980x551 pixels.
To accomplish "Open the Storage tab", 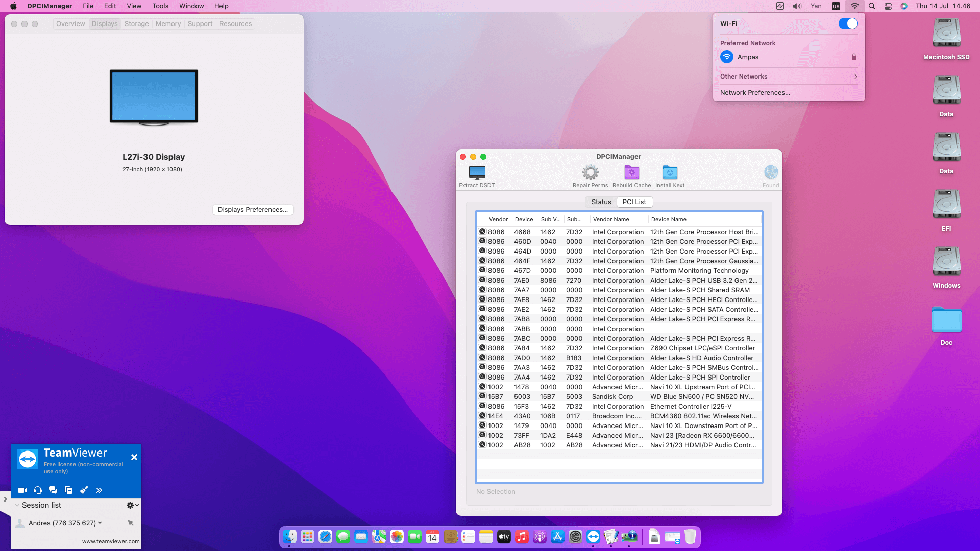I will 136,24.
